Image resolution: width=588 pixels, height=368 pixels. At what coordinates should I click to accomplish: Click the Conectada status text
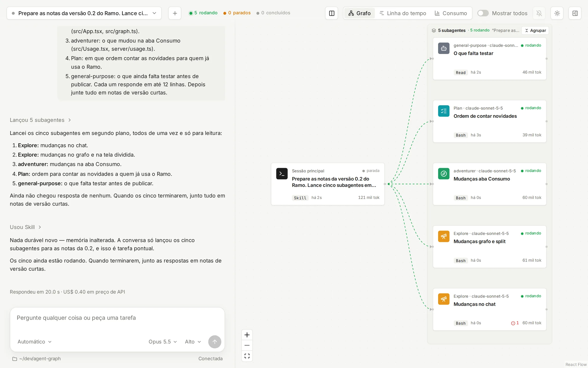pyautogui.click(x=210, y=359)
